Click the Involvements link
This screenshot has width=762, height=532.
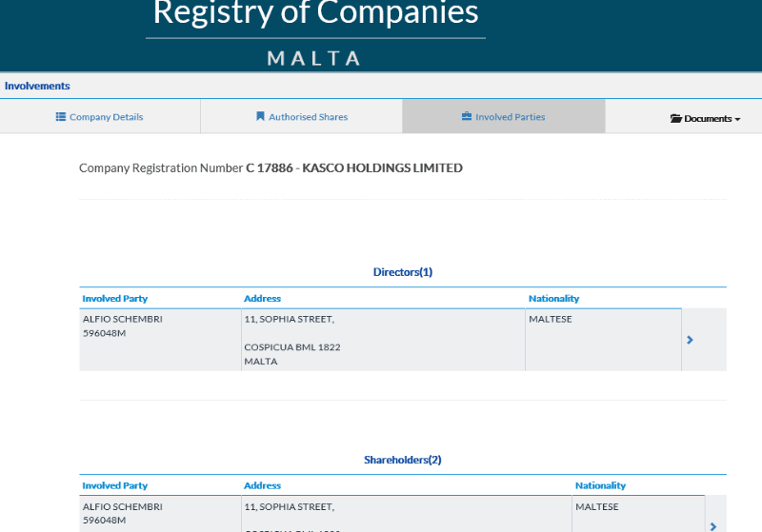tap(37, 86)
